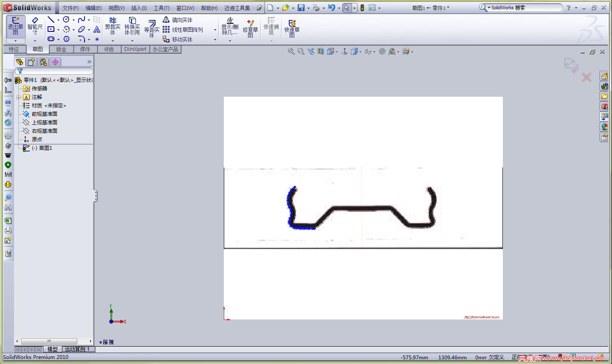The image size is (612, 364).
Task: Open the ConfigurationManager tab
Action: coord(43,62)
